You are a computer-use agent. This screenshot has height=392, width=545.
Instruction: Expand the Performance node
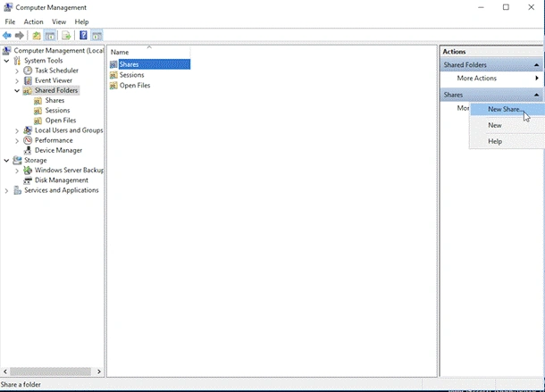[x=17, y=141]
